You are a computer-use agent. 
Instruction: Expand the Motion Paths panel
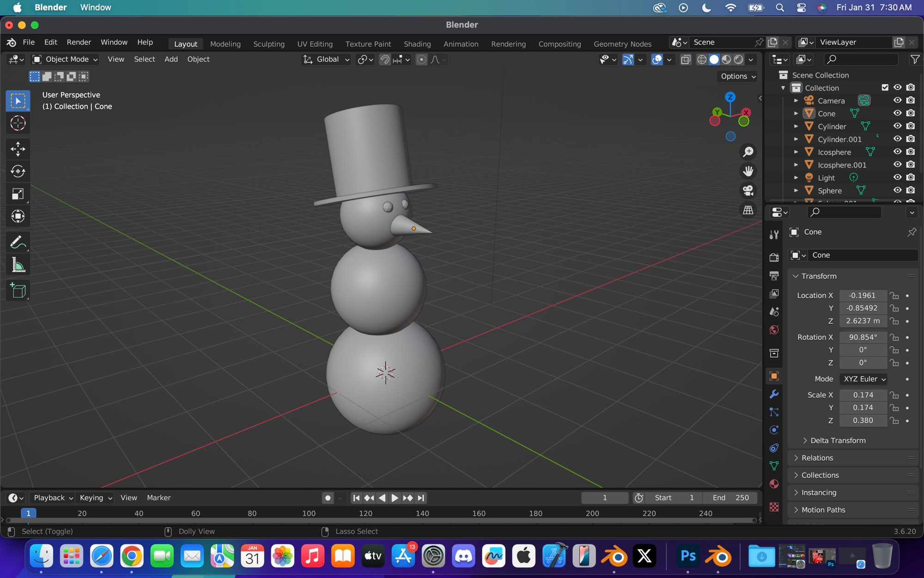[x=823, y=510]
